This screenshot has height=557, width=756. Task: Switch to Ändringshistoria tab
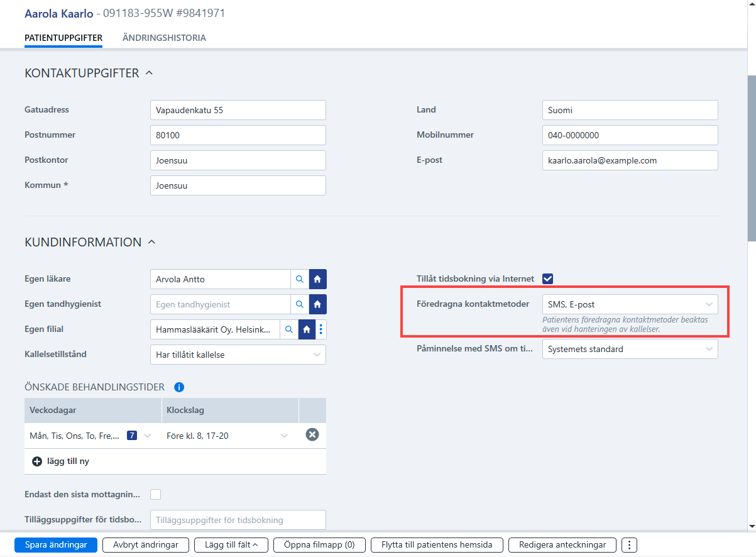pyautogui.click(x=164, y=38)
